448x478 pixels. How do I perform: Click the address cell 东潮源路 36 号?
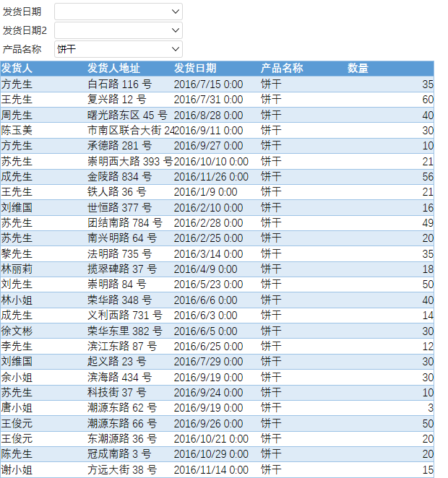(122, 439)
